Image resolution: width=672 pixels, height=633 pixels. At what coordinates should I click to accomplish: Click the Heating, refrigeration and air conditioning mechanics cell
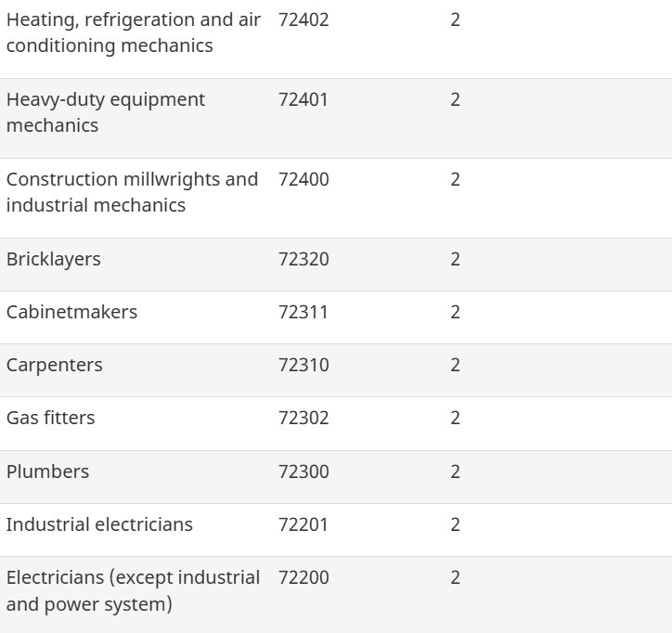click(134, 32)
